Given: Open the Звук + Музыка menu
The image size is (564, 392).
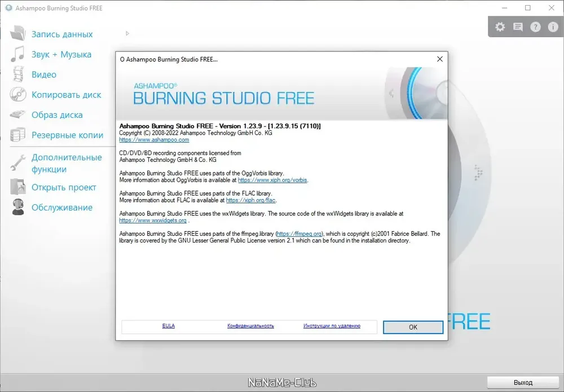Looking at the screenshot, I should click(x=61, y=54).
